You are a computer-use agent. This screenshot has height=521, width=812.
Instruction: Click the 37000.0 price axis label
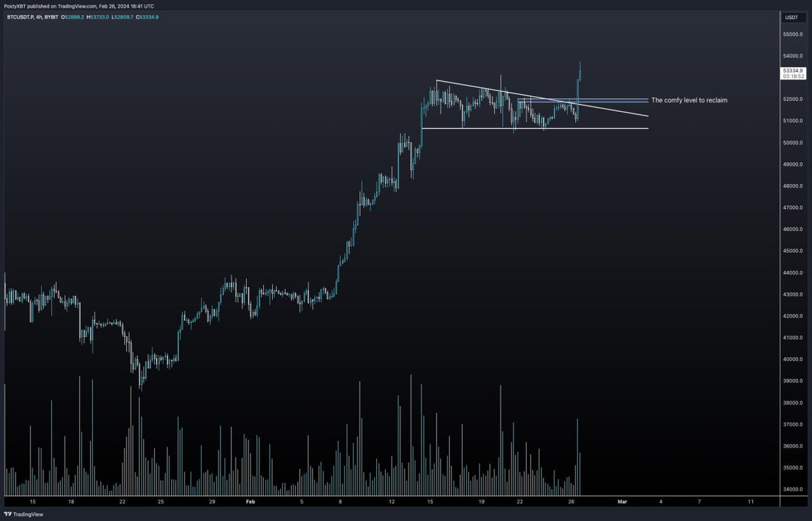point(793,424)
